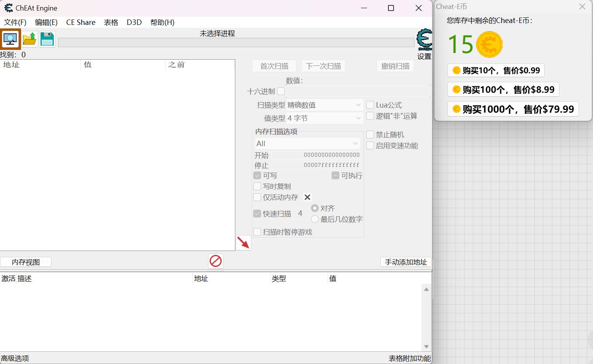Image resolution: width=593 pixels, height=364 pixels.
Task: Click inside the 数值 input field
Action: 358,91
